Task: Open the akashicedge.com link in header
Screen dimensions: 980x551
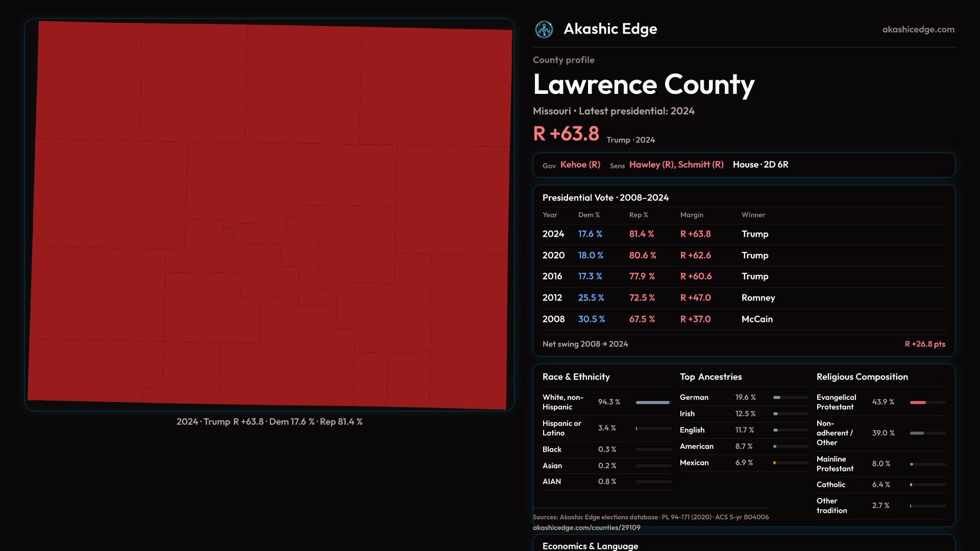Action: point(918,30)
